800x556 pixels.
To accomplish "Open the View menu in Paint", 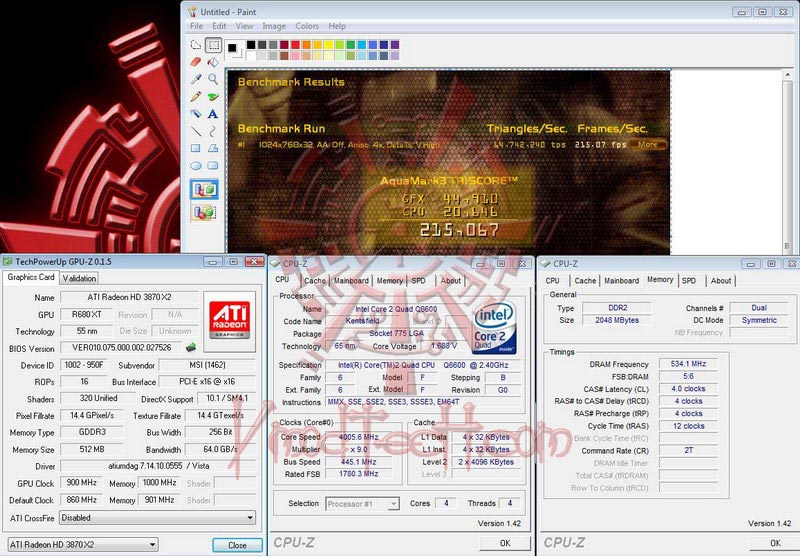I will (x=244, y=26).
